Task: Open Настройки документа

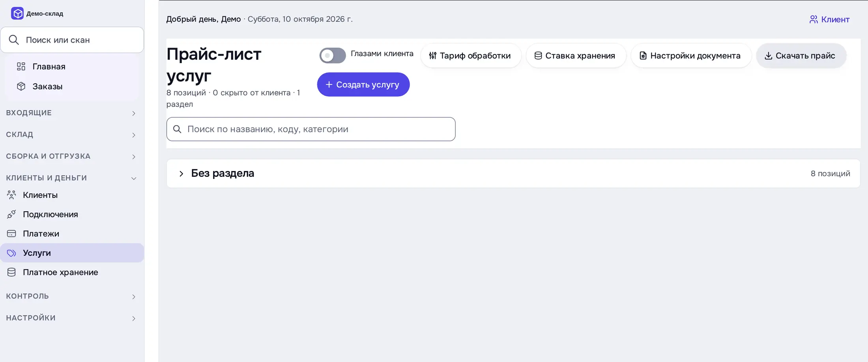Action: click(x=691, y=56)
